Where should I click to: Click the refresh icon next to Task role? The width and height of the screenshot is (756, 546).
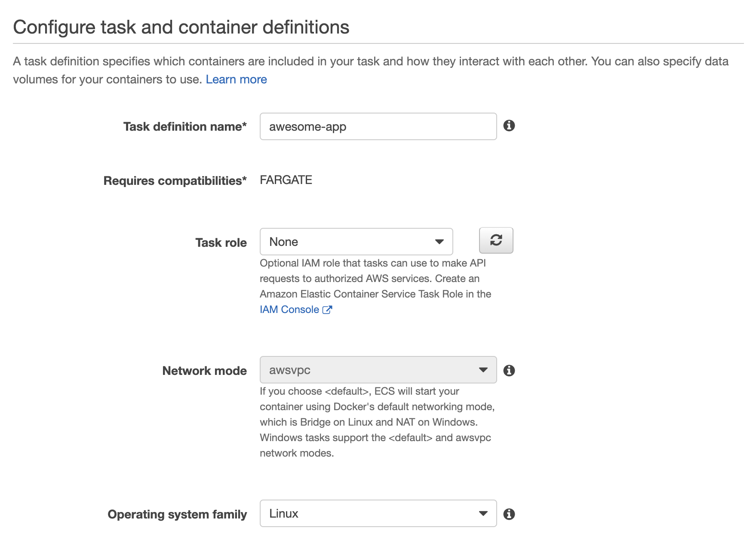pyautogui.click(x=496, y=240)
